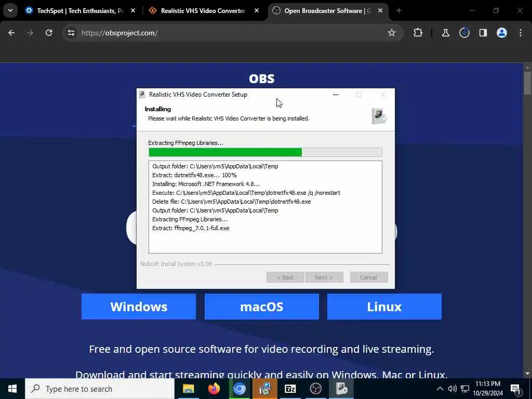Reload the obsproject.com page
Viewport: 532px width, 399px height.
(x=49, y=33)
